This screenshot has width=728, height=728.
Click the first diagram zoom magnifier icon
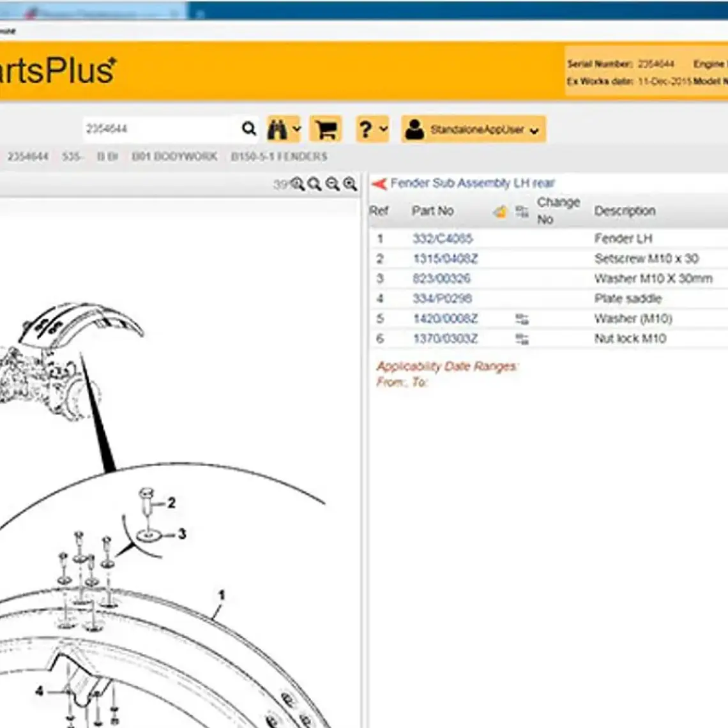[x=297, y=185]
